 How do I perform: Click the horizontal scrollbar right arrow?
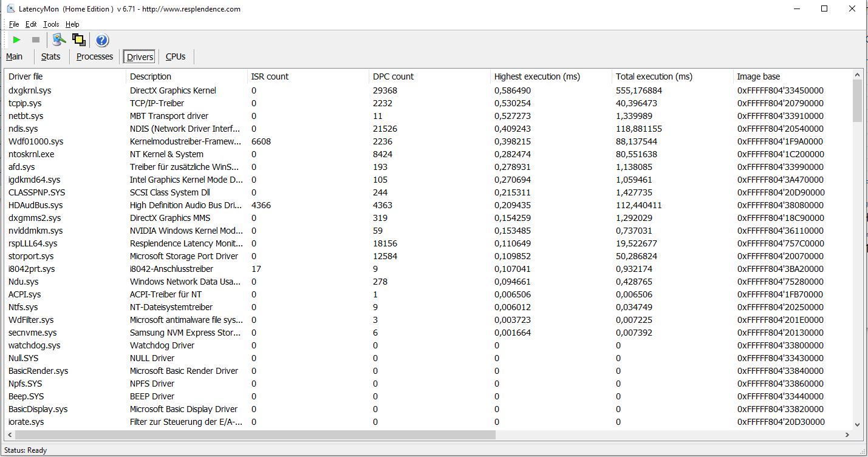click(847, 435)
